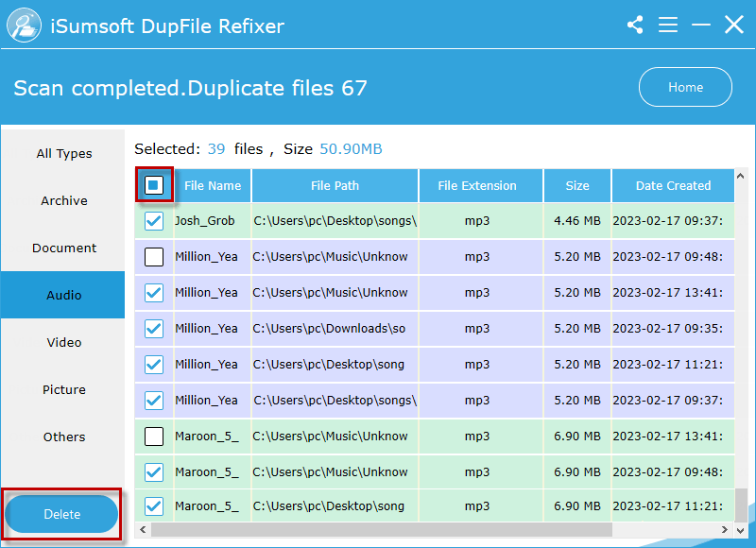Sort by the Size column header

point(577,185)
